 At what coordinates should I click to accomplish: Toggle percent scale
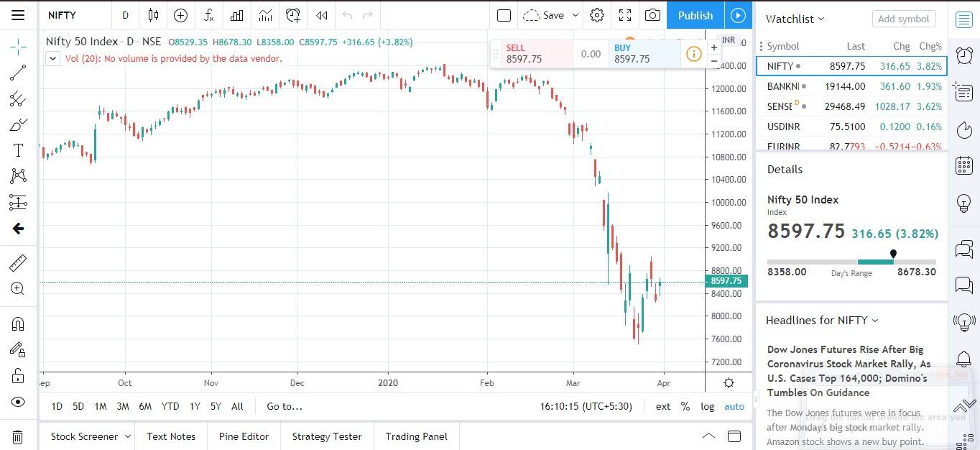(685, 406)
